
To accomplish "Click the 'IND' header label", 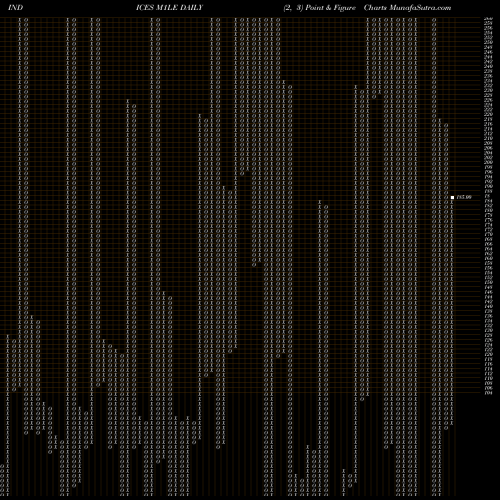I will (x=15, y=8).
